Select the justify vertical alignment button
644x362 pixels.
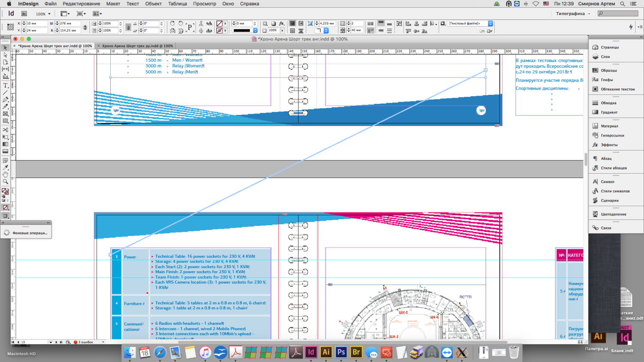coord(389,31)
